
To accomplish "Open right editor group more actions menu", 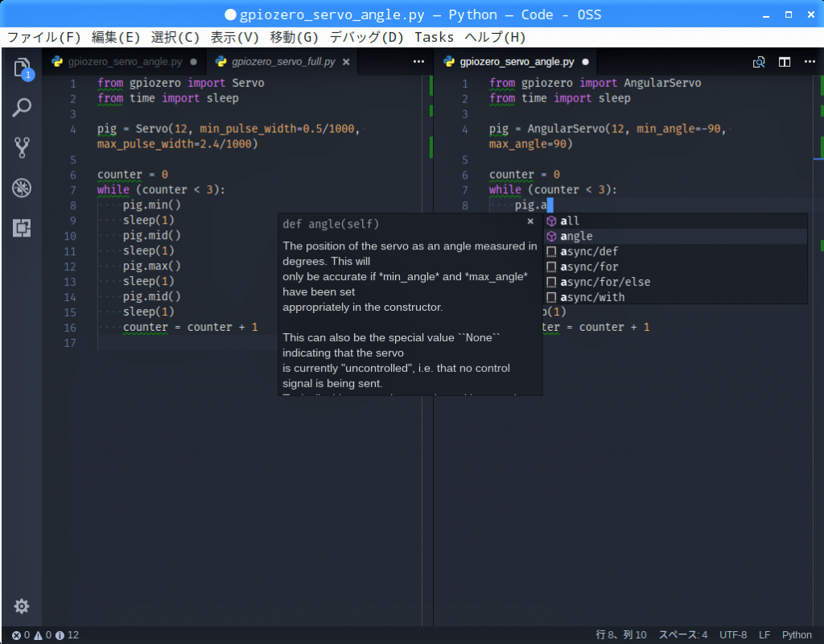I will point(810,61).
